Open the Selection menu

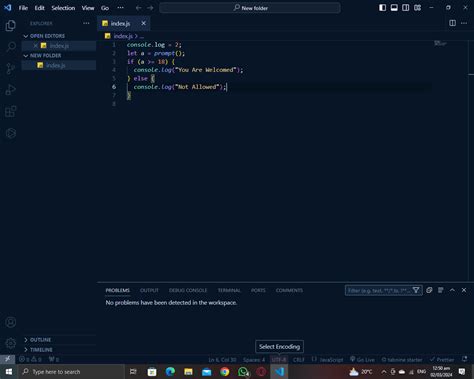(x=63, y=8)
